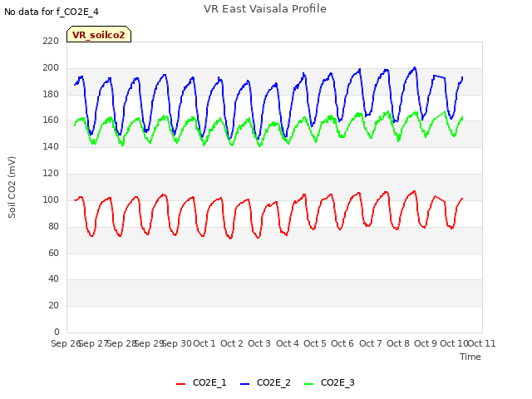Click the Oct 5 x-axis tick label
This screenshot has height=399, width=532.
click(x=314, y=343)
